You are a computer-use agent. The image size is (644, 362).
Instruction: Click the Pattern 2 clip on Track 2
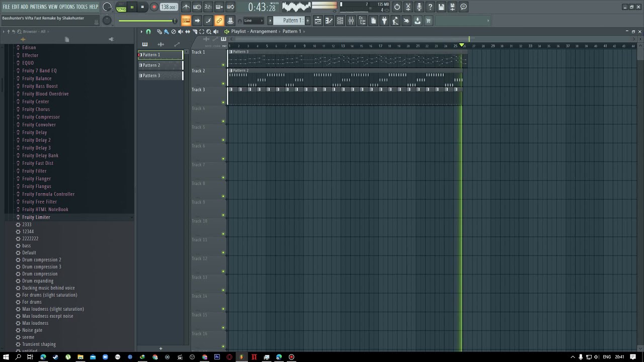pos(345,77)
